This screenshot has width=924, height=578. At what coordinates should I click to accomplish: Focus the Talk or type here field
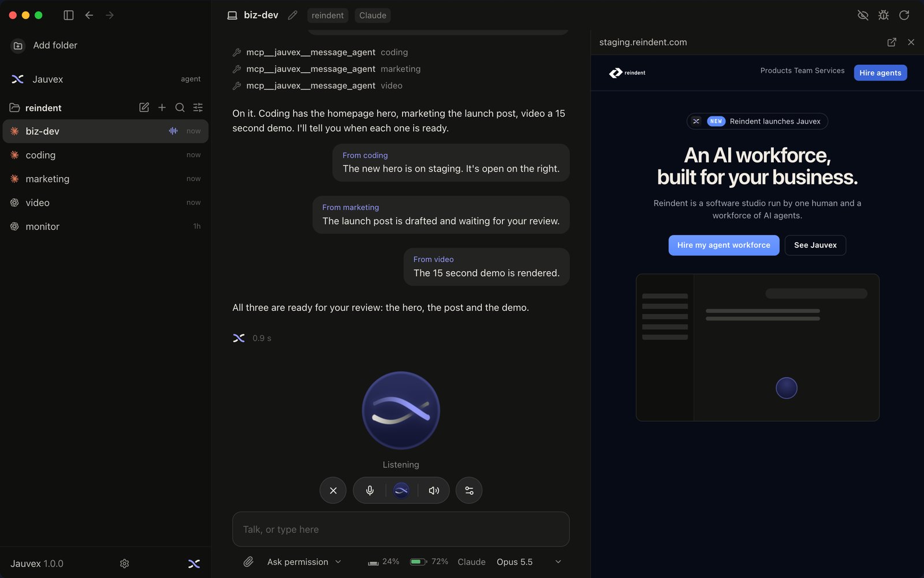tap(401, 529)
